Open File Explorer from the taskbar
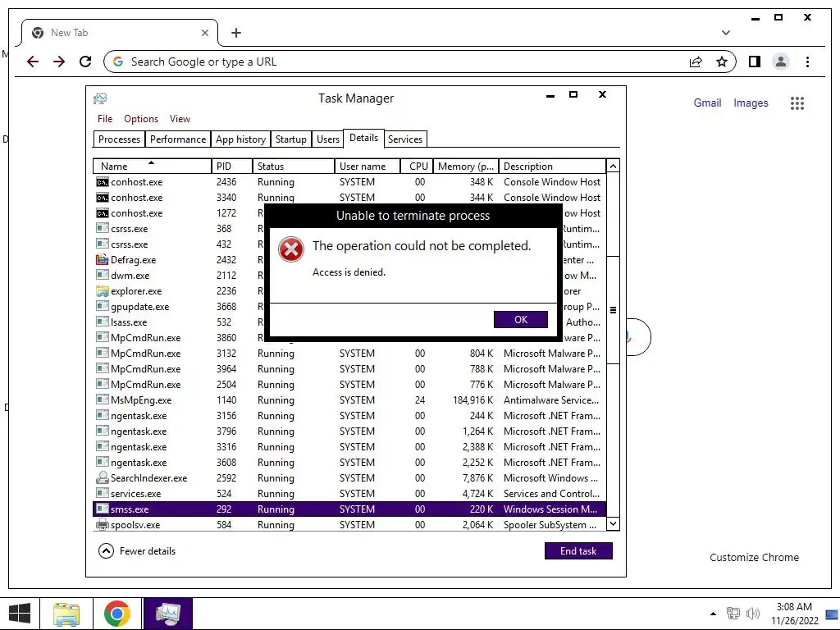840x630 pixels. (66, 614)
